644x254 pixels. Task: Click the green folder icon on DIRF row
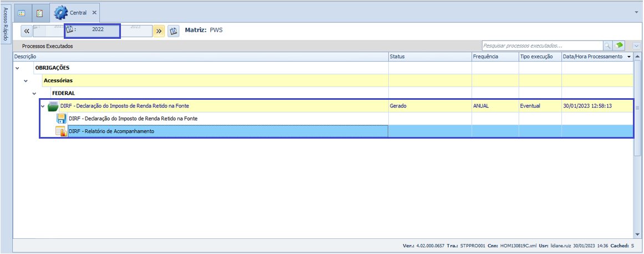coord(53,106)
